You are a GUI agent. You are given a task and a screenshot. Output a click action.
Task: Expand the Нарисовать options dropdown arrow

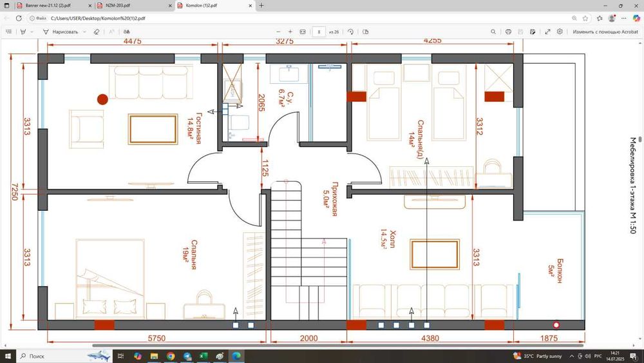84,31
